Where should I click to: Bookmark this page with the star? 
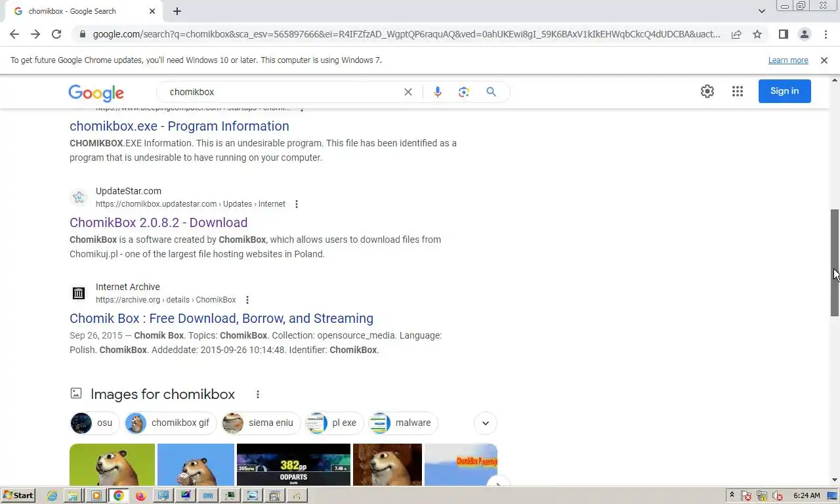click(x=757, y=34)
